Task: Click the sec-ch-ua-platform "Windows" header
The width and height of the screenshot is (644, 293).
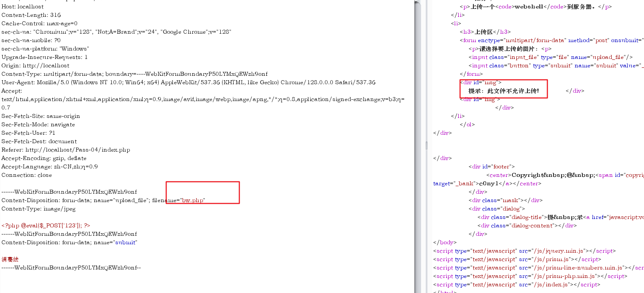Action: point(45,49)
